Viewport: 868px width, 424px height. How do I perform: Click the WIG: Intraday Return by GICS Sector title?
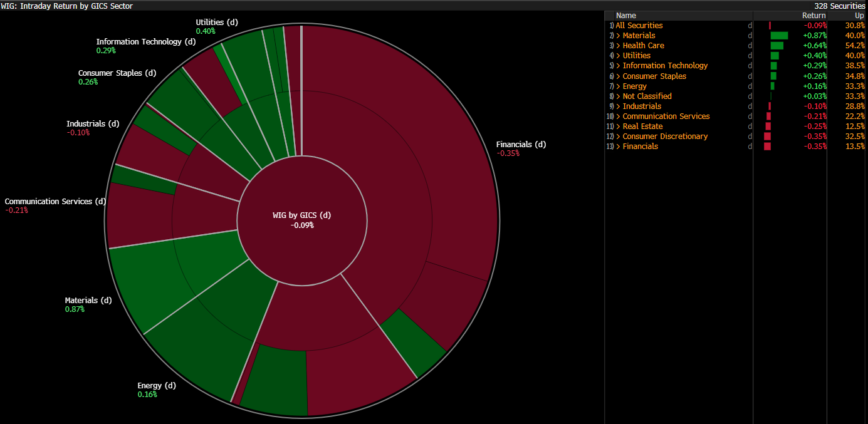click(x=67, y=6)
